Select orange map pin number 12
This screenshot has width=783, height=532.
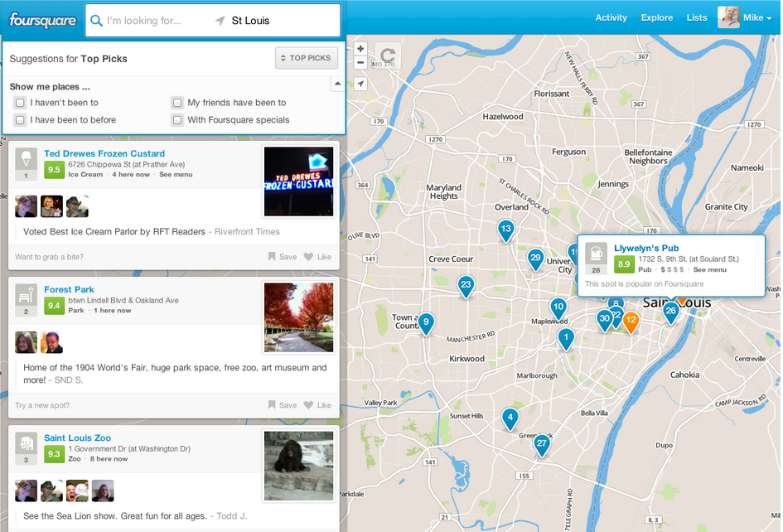coord(631,322)
